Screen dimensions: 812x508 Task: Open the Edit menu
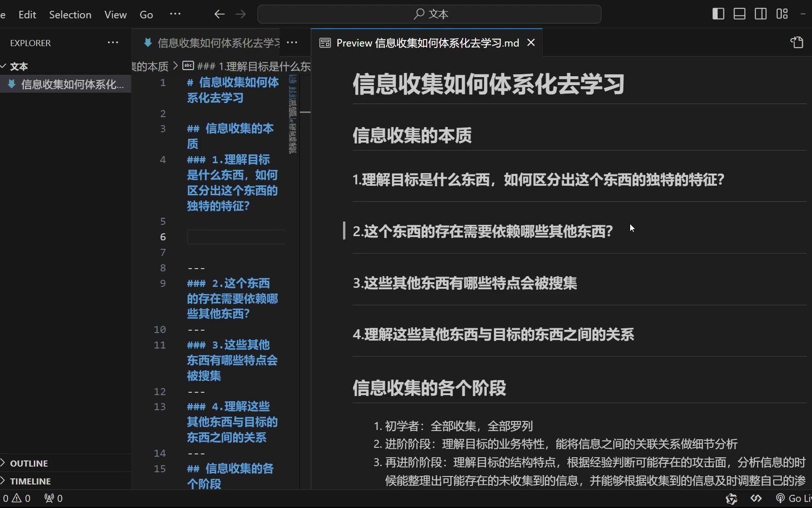click(x=27, y=15)
